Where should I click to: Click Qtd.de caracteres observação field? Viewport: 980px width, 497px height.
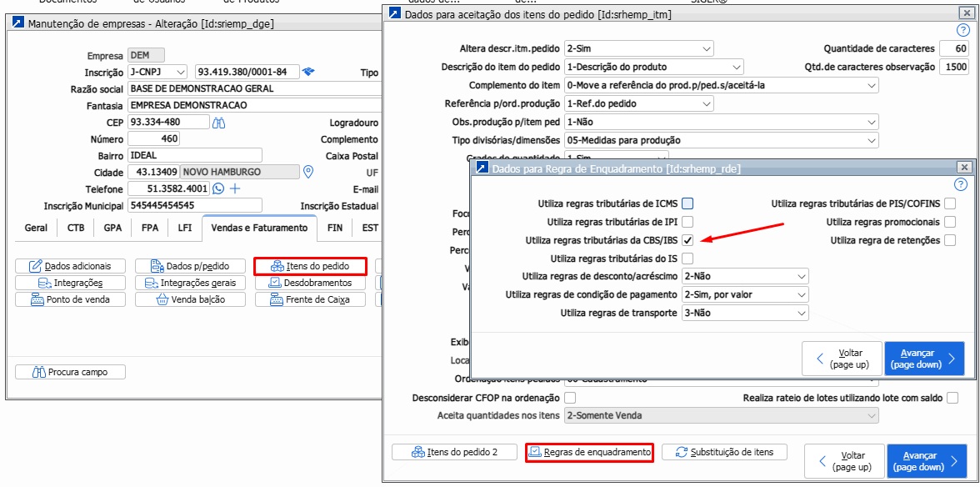(954, 67)
